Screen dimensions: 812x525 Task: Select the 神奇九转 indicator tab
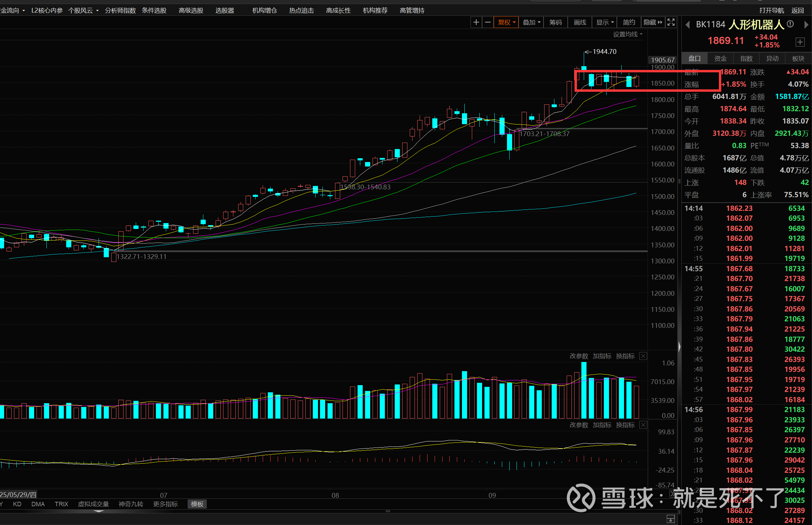pos(131,504)
